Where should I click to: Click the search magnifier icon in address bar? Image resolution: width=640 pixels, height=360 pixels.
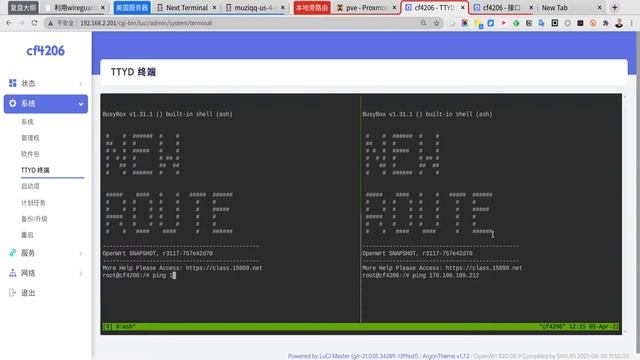(x=424, y=23)
